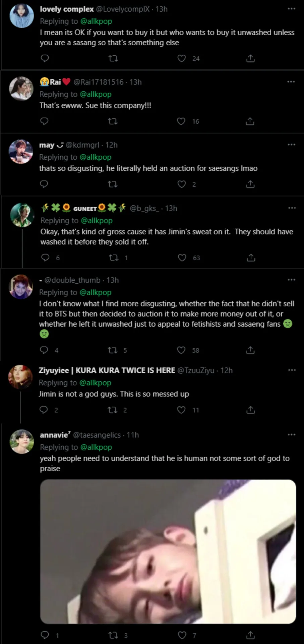
Task: Open @allkpop link in Rai's reply
Action: click(x=96, y=94)
